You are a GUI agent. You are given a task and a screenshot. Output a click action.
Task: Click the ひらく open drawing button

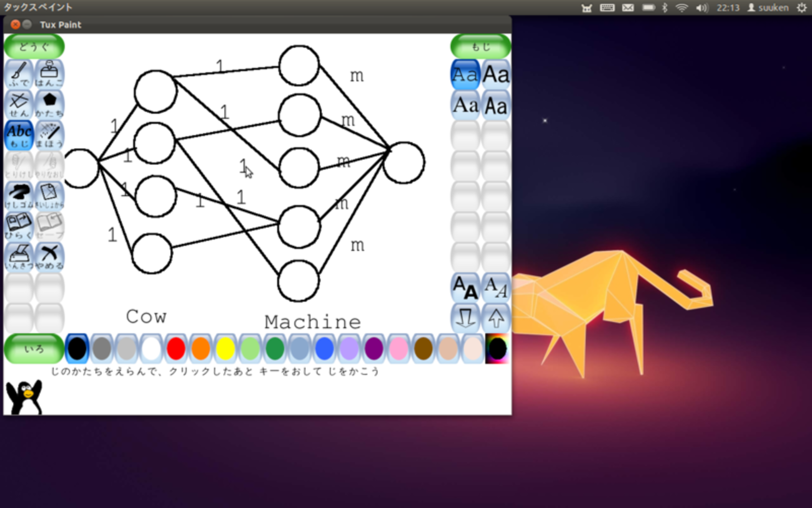(x=19, y=226)
